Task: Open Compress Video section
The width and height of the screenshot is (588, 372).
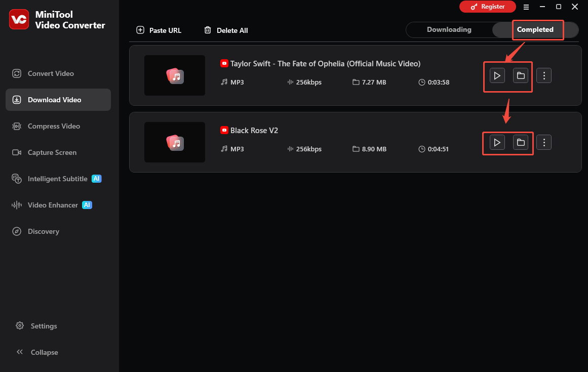Action: click(58, 126)
